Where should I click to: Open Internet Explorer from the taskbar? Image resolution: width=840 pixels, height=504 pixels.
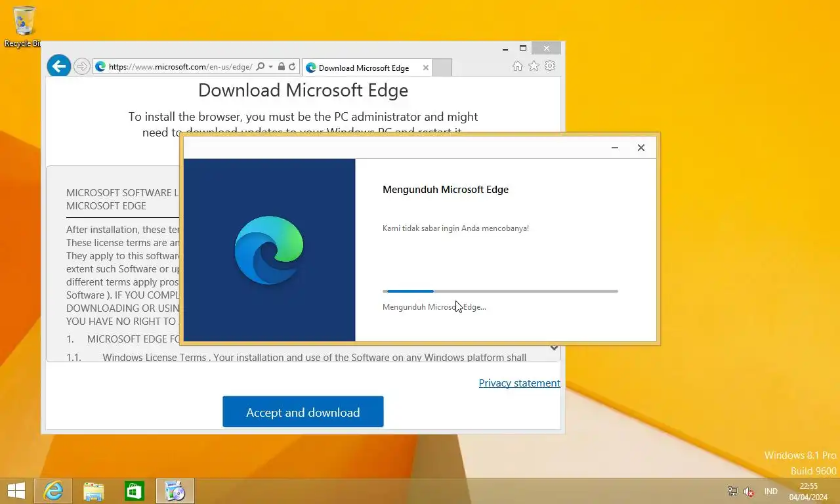tap(53, 491)
